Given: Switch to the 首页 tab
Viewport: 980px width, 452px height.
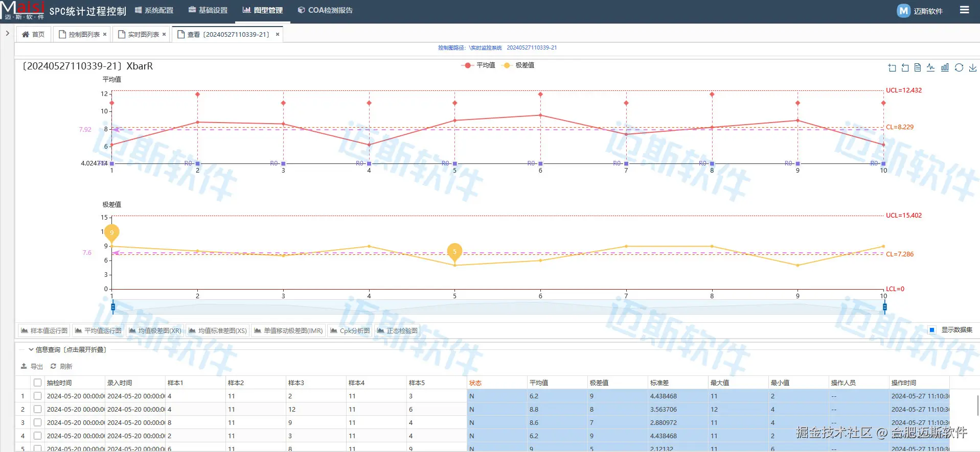Looking at the screenshot, I should (33, 34).
